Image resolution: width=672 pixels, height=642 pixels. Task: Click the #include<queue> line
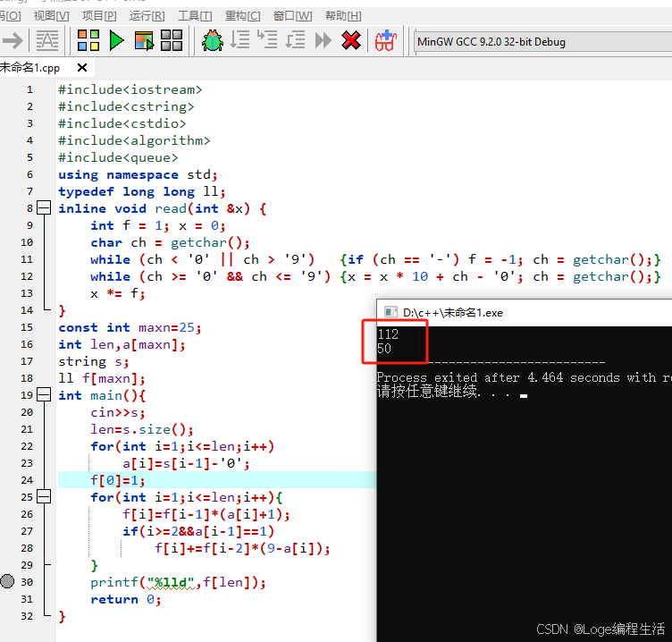(118, 158)
